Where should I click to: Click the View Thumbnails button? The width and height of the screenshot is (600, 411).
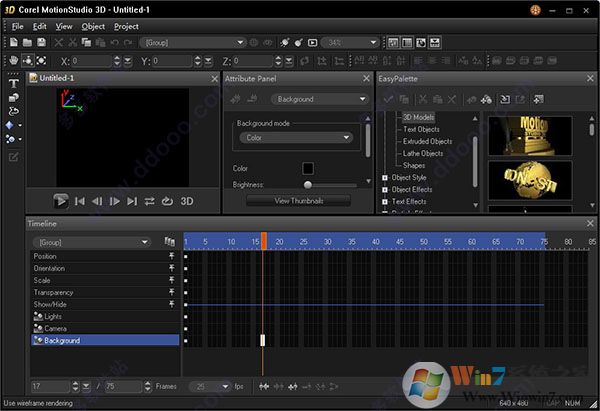[298, 200]
